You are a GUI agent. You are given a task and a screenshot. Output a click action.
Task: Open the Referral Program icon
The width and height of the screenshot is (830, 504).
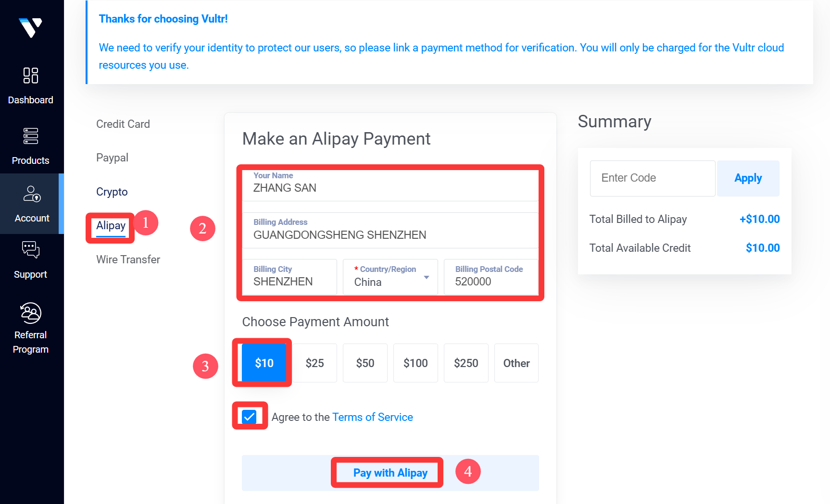31,313
